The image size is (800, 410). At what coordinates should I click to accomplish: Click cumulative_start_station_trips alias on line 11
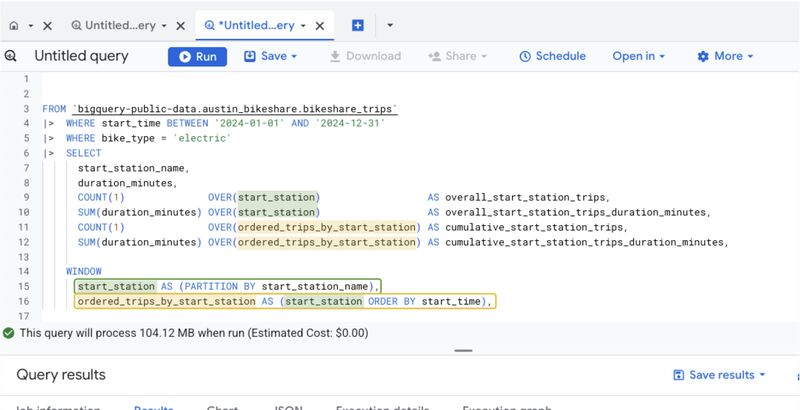536,227
